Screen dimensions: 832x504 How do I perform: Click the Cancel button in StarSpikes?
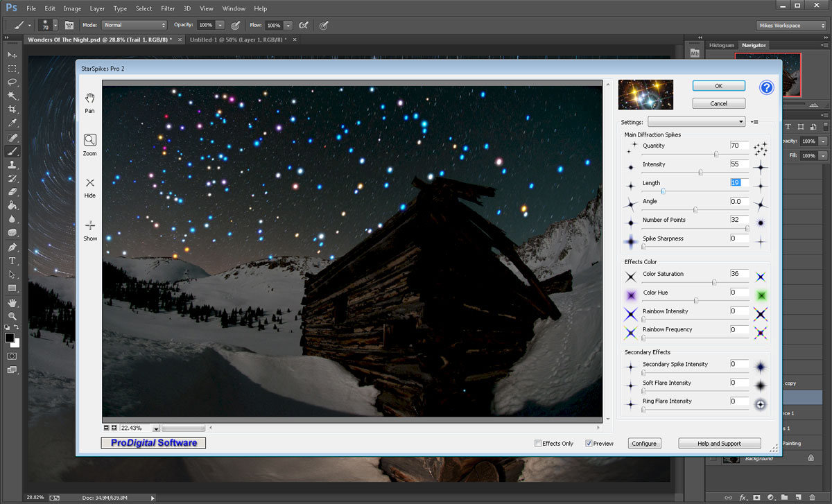point(719,103)
